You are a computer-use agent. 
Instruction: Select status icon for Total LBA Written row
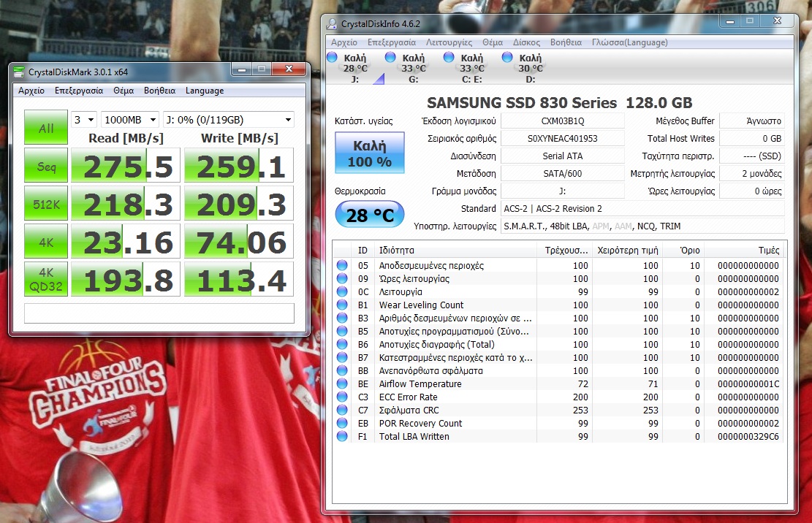coord(342,436)
